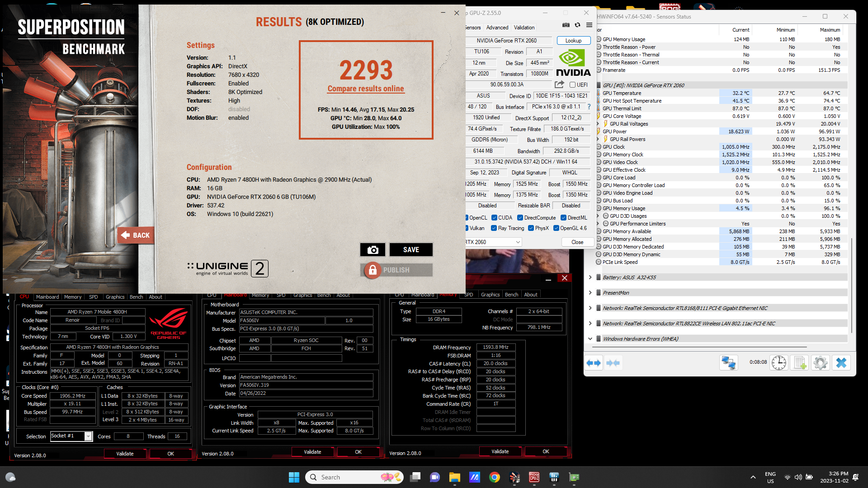This screenshot has height=488, width=868.
Task: Open the Windows Start menu
Action: pos(294,477)
